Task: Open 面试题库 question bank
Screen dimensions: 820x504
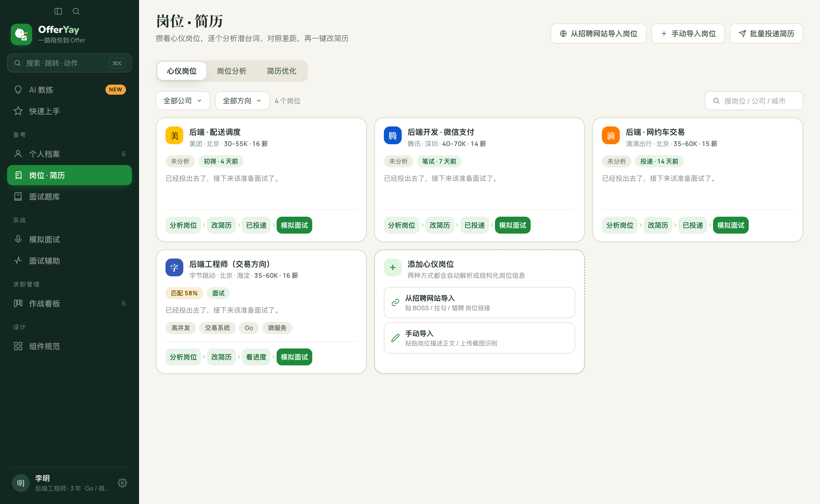Action: pos(70,197)
